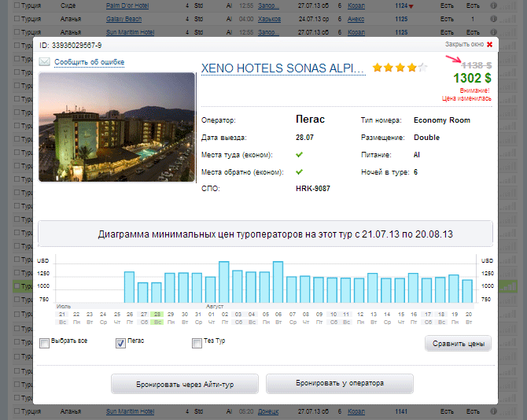Click the 'Закрыть окно' text
Viewport: 527px width, 420px height.
(x=464, y=44)
